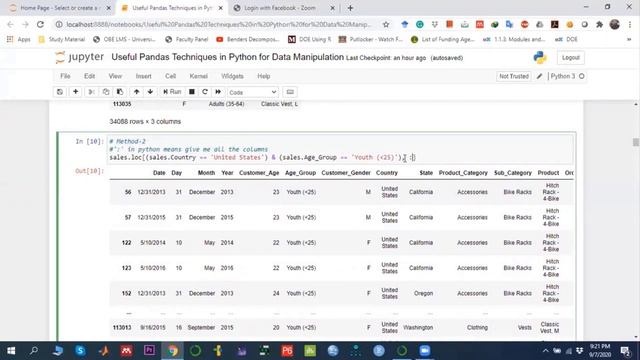Screen dimensions: 640x360
Task: Restart the kernel icon
Action: click(205, 92)
